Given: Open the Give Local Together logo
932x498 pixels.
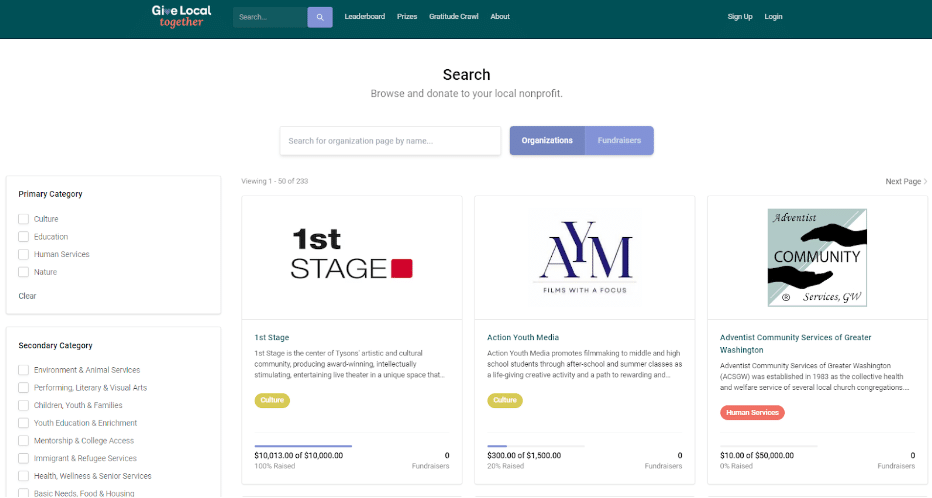Looking at the screenshot, I should click(x=181, y=17).
